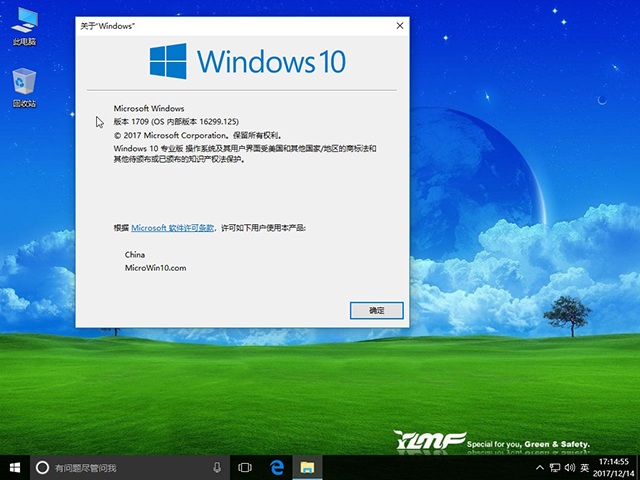Click the Microsoft Windows heading text

click(x=149, y=108)
